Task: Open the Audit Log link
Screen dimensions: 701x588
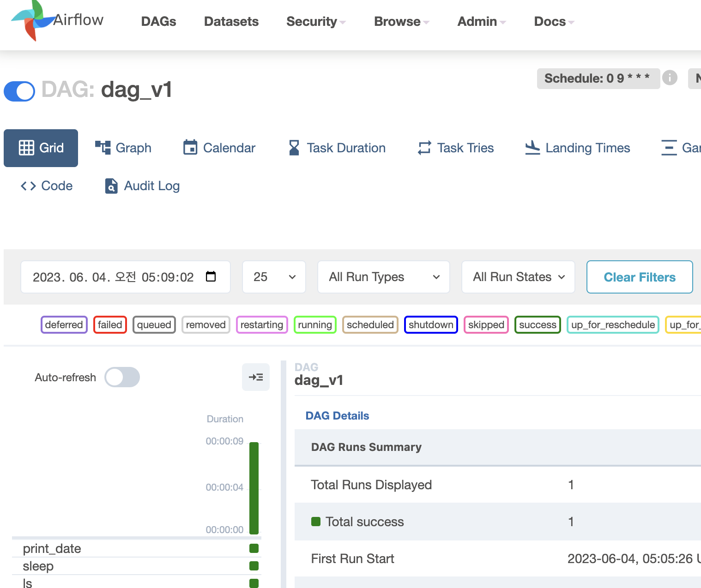Action: point(143,186)
